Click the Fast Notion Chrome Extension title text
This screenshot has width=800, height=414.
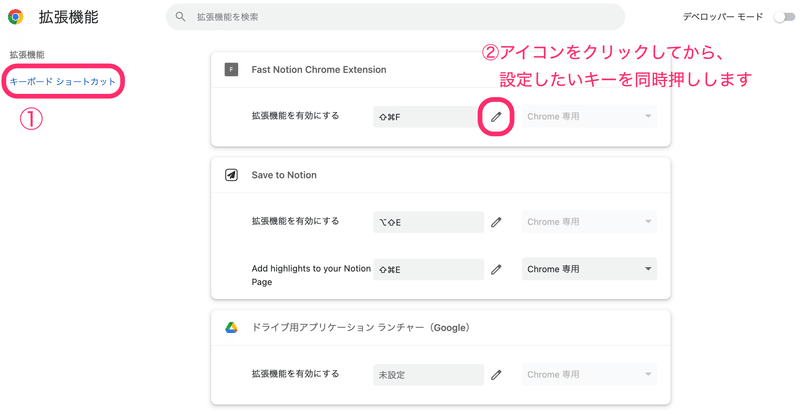click(319, 69)
